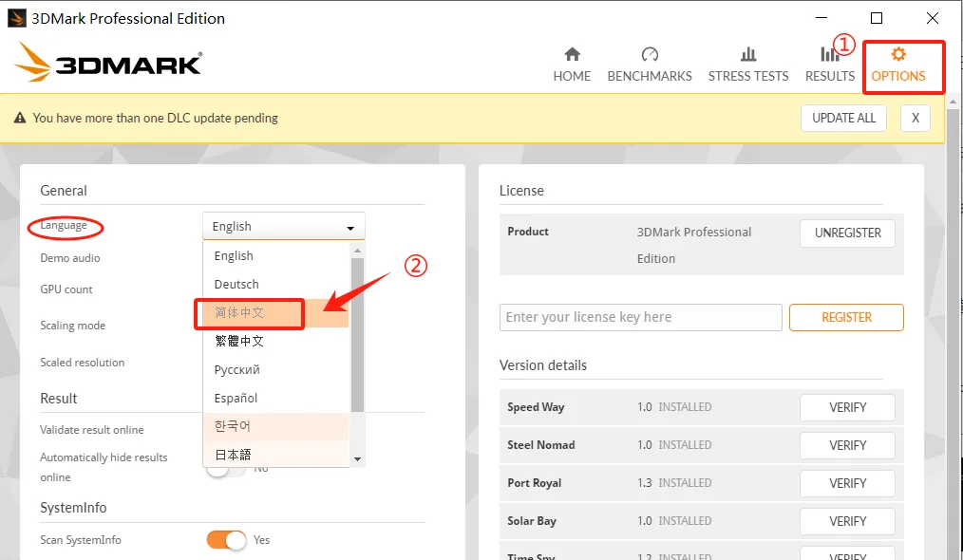Select 简体中文 in the language list
This screenshot has width=963, height=560.
point(275,312)
